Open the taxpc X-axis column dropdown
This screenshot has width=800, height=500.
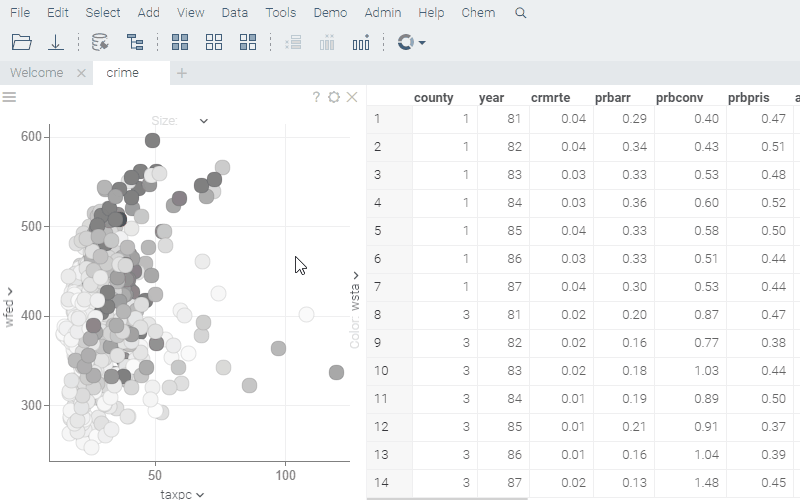click(x=182, y=494)
